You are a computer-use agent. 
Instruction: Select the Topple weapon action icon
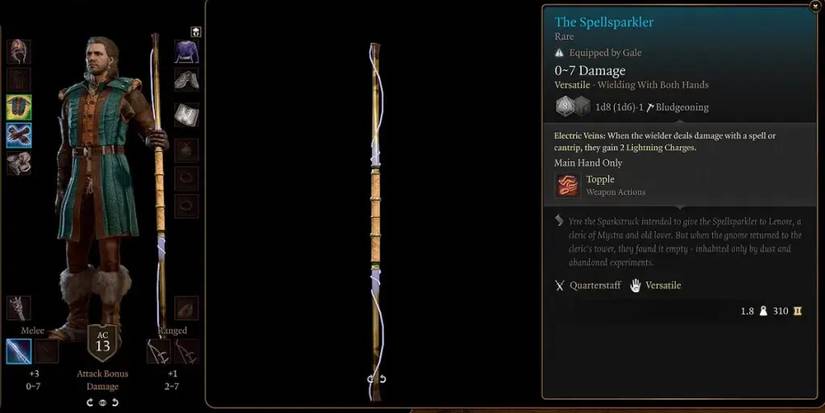pyautogui.click(x=568, y=185)
